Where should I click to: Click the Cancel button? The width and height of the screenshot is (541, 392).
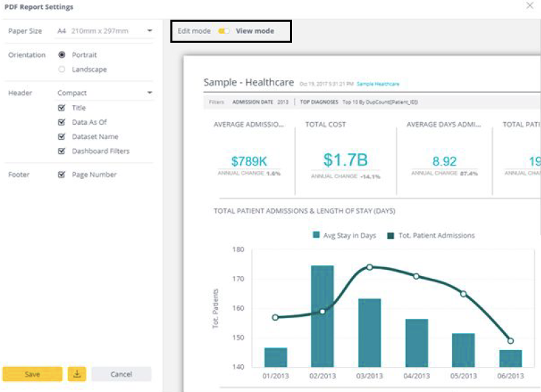(121, 374)
